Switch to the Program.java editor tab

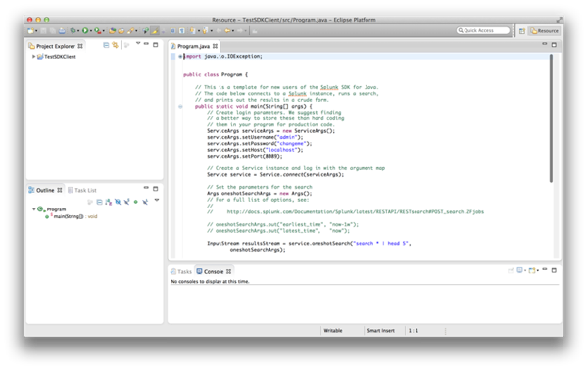point(193,46)
